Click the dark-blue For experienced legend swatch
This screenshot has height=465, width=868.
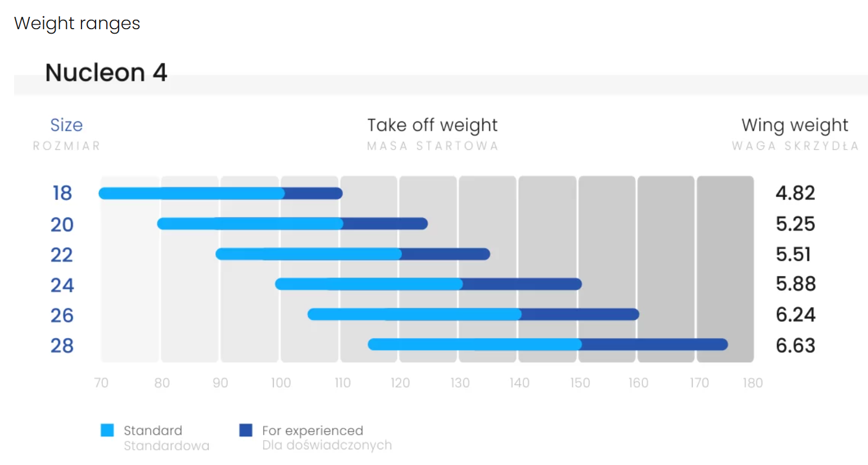[x=246, y=430]
